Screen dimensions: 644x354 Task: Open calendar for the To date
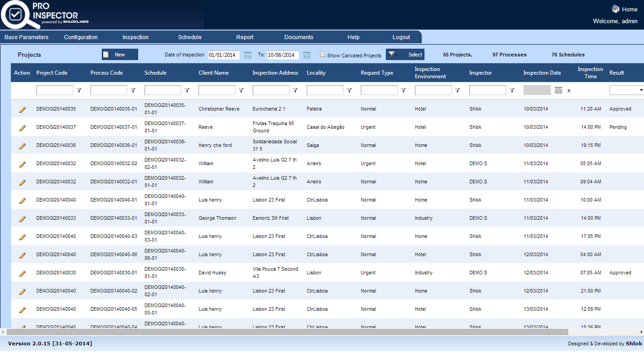tap(307, 55)
